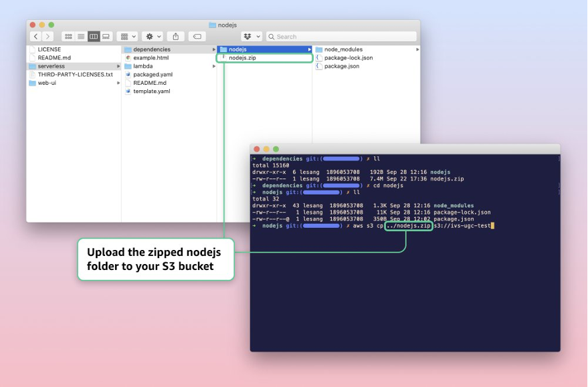The width and height of the screenshot is (588, 387).
Task: Open the Share menu icon
Action: tap(175, 36)
